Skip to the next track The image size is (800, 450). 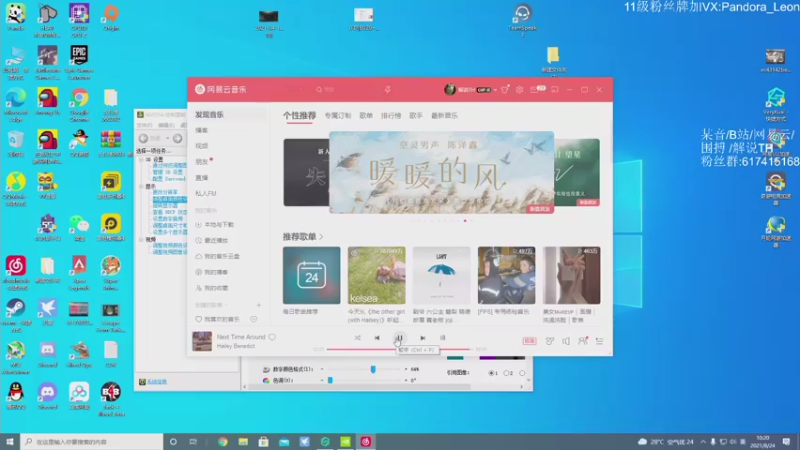click(422, 338)
